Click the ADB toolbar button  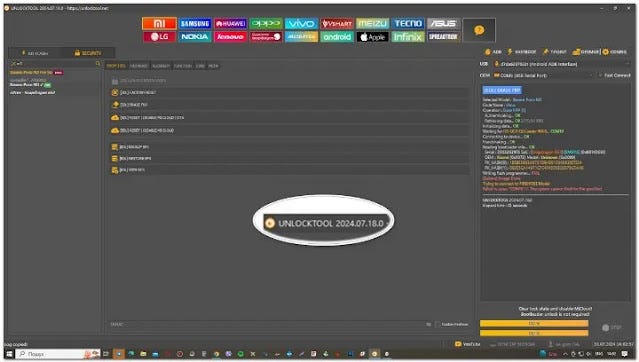click(493, 52)
